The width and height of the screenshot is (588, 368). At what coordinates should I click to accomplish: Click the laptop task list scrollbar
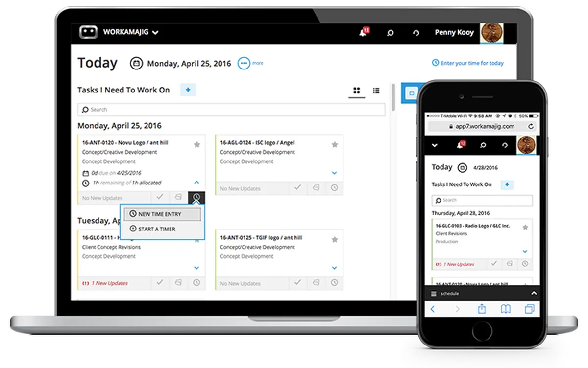(393, 97)
